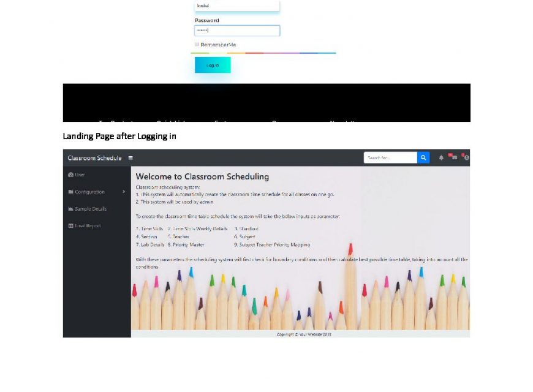Click the username text field
533x392 pixels.
click(x=236, y=6)
